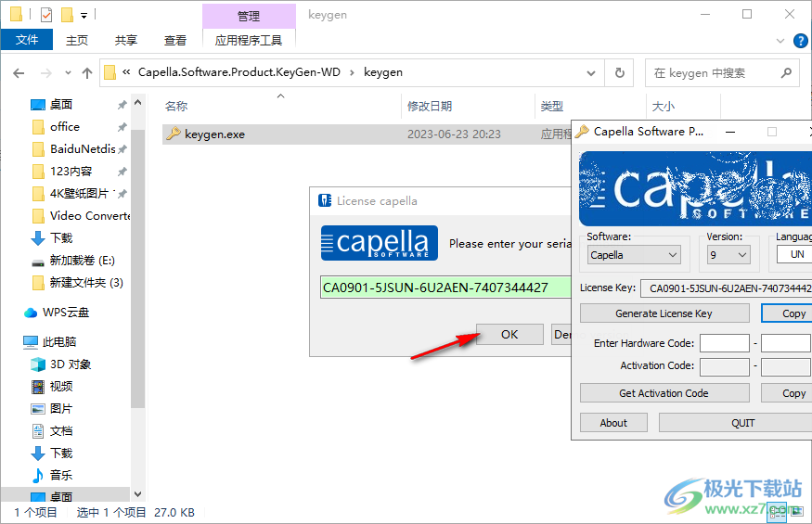Expand breadcrumb chevron before keygen
Viewport: 812px width, 524px height.
click(x=352, y=73)
